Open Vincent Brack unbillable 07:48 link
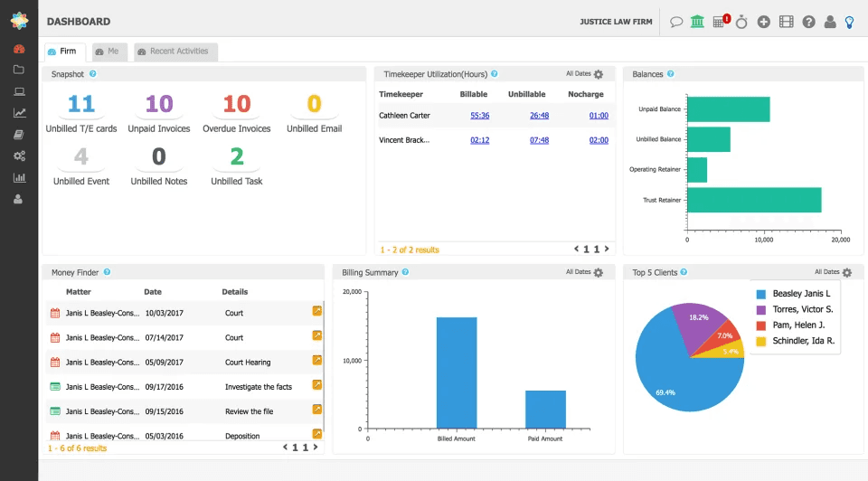The image size is (868, 481). pos(539,140)
